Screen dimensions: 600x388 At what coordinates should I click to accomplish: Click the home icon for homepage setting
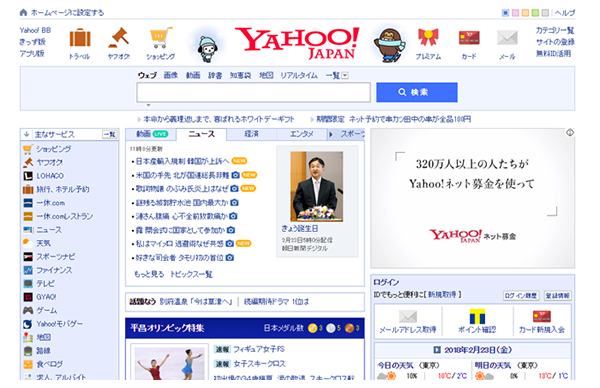pyautogui.click(x=23, y=13)
